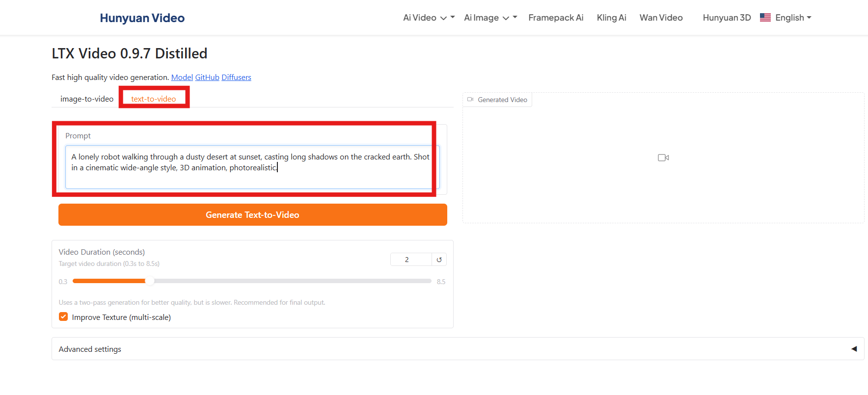Click the Hunyuan Video logo

point(142,18)
